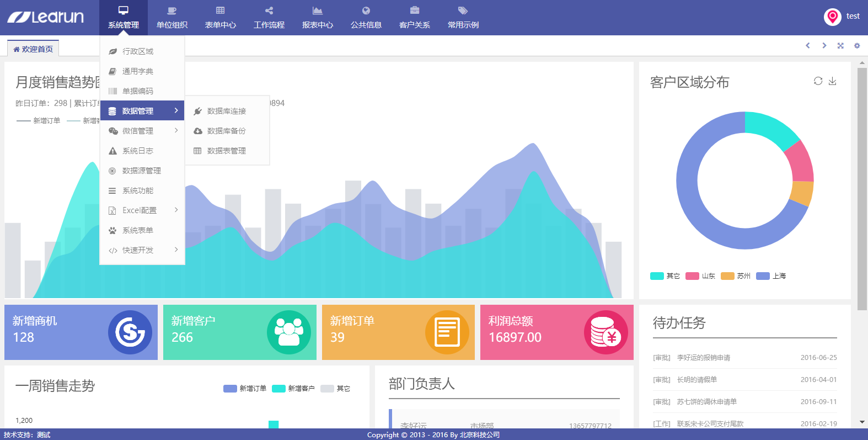Open tab settings gear icon

click(857, 46)
